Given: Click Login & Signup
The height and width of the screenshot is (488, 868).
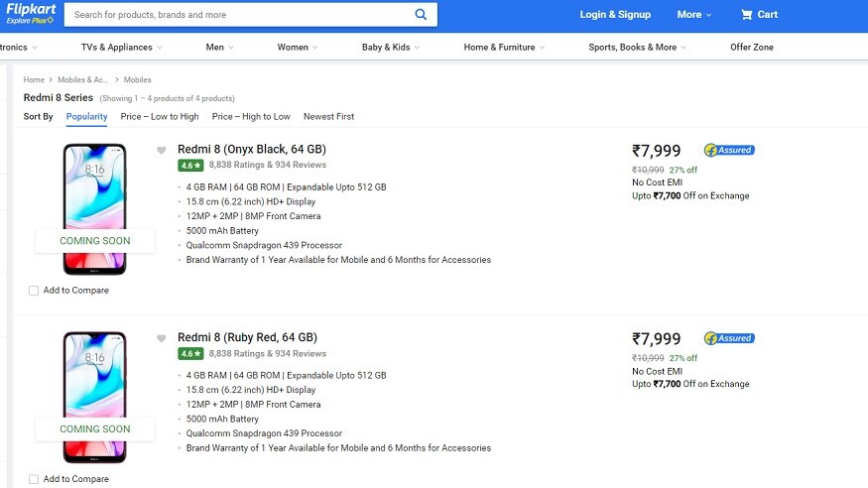Looking at the screenshot, I should (x=615, y=15).
